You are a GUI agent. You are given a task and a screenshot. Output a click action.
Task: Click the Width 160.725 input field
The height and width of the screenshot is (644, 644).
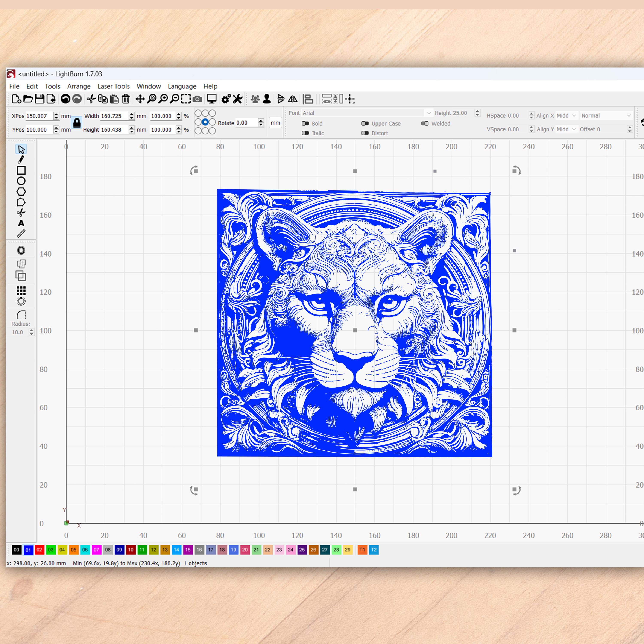pos(114,116)
